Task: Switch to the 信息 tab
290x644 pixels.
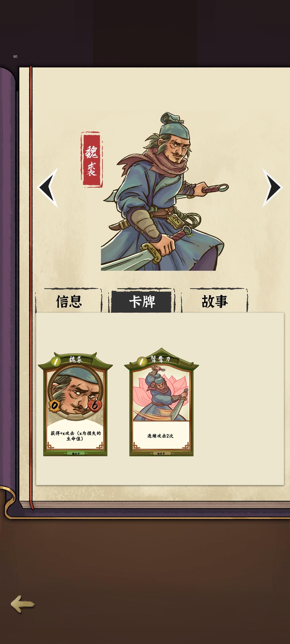Action: [x=69, y=301]
